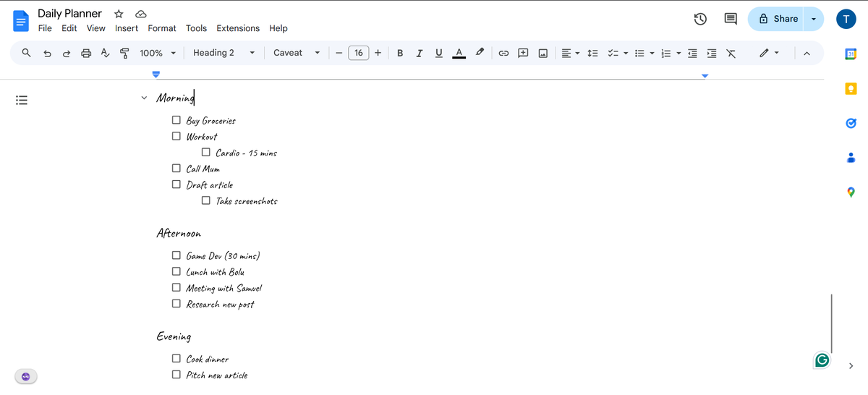This screenshot has height=395, width=868.
Task: Open the Edit menu
Action: coord(69,28)
